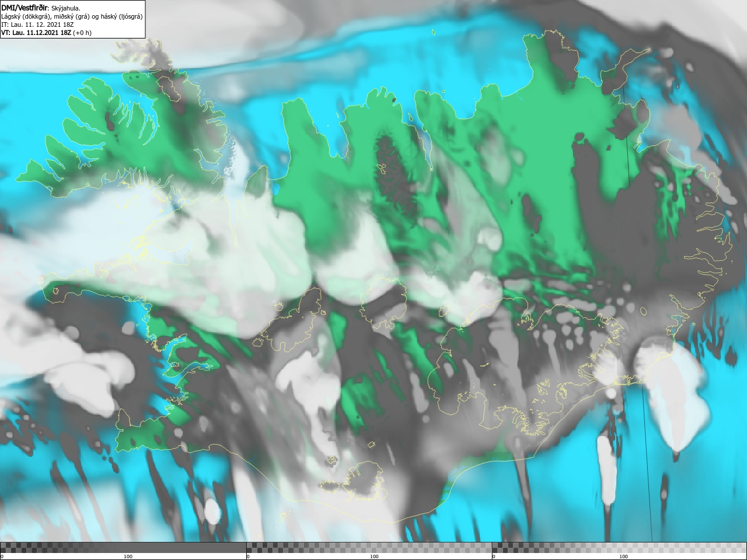This screenshot has width=747, height=560.
Task: Click the '100' label under the dark grey scale
Action: click(x=128, y=556)
